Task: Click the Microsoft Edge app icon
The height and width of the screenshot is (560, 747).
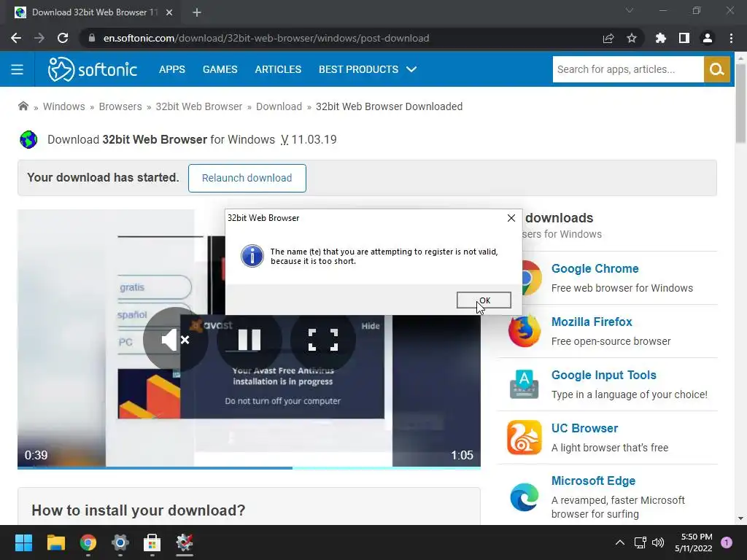Action: [x=525, y=497]
